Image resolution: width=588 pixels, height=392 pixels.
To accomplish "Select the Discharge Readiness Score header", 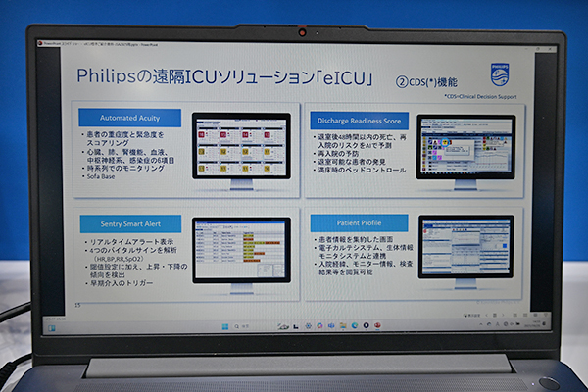I will pos(357,118).
